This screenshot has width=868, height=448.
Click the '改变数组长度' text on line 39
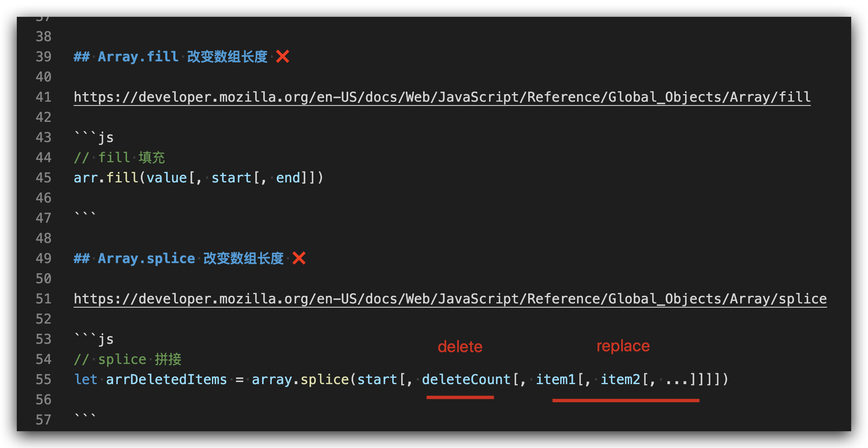[x=227, y=57]
